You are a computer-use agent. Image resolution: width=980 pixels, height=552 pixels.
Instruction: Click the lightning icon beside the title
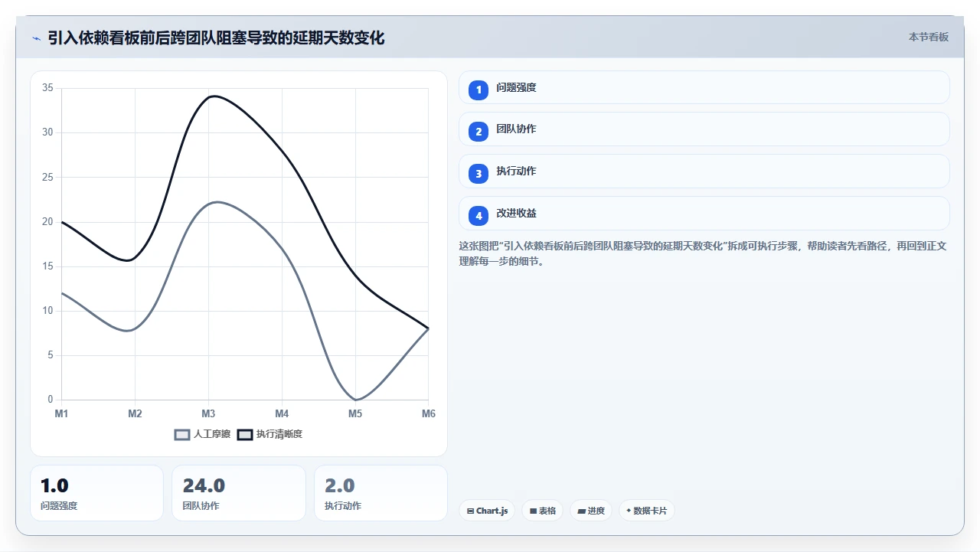(x=37, y=38)
